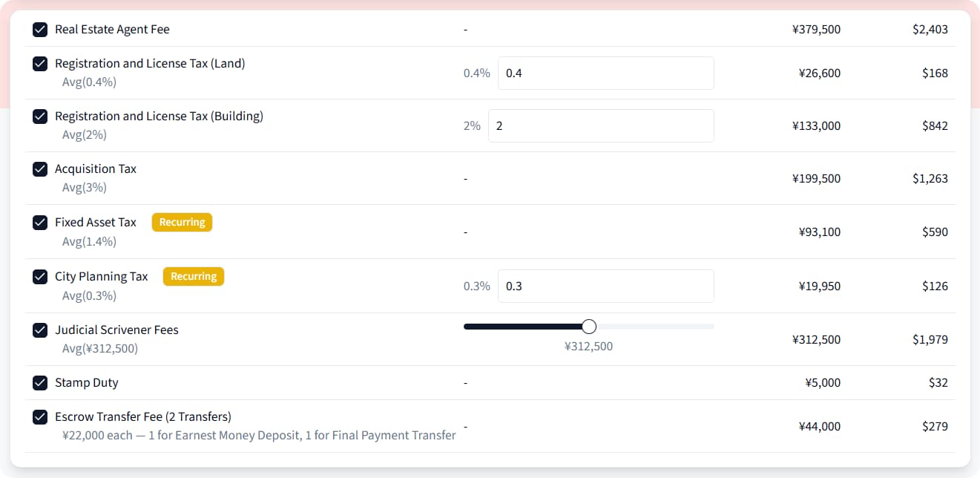Toggle Registration and License Tax (Land) checkbox

(x=40, y=64)
